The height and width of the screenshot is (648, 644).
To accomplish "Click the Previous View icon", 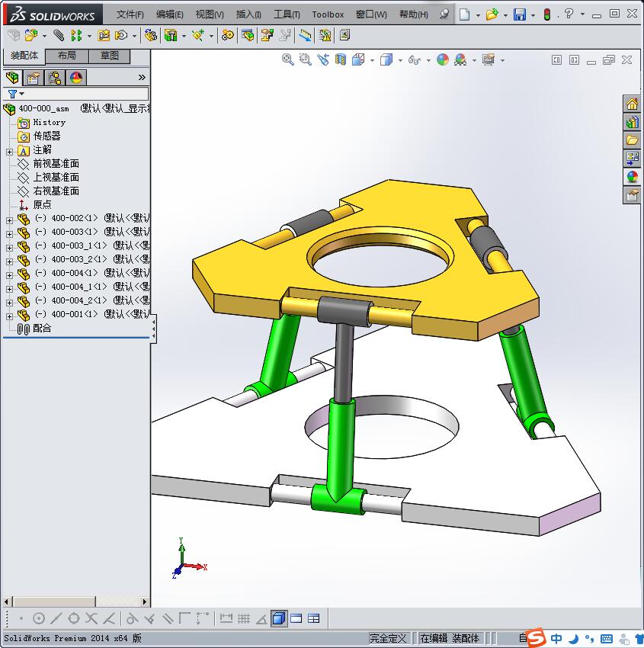I will click(x=323, y=60).
